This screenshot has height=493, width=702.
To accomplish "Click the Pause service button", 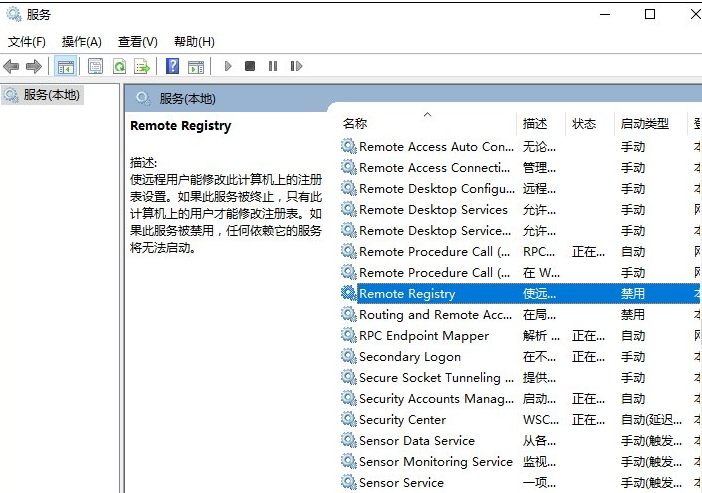I will tap(273, 66).
